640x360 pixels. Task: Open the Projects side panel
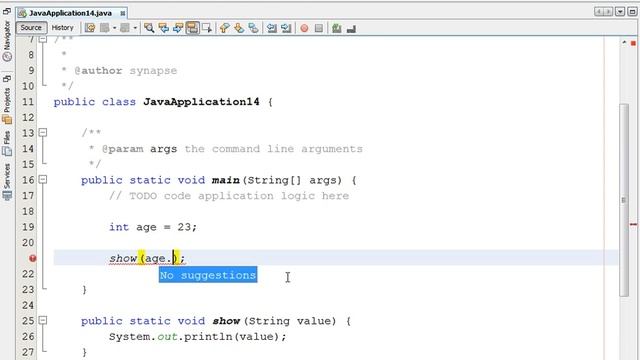[x=7, y=105]
